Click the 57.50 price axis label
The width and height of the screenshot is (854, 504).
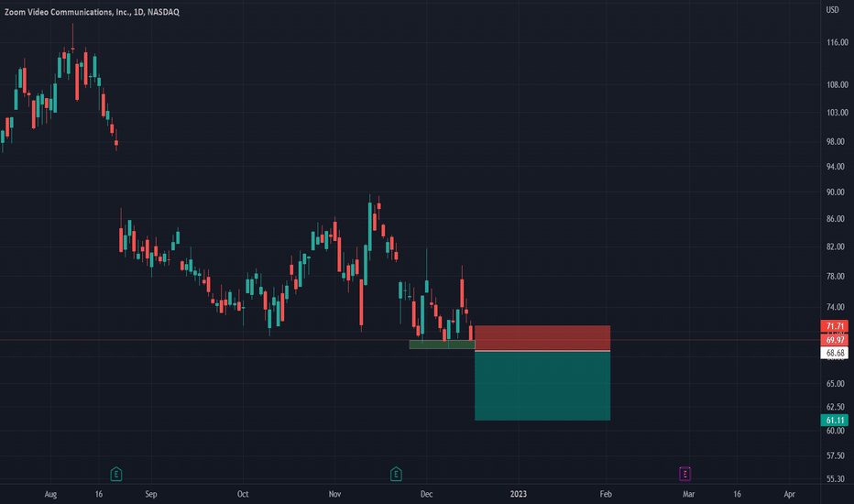click(x=838, y=455)
